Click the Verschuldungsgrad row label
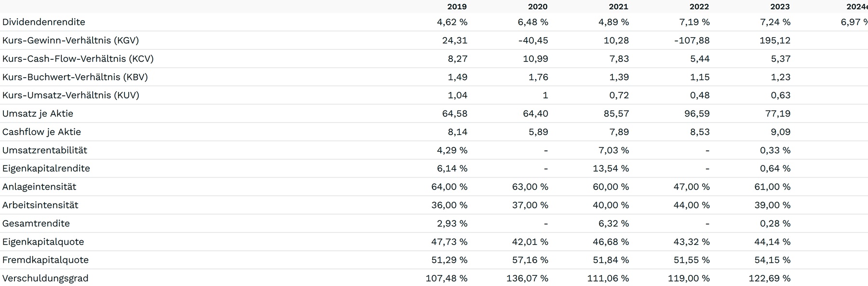 [45, 278]
